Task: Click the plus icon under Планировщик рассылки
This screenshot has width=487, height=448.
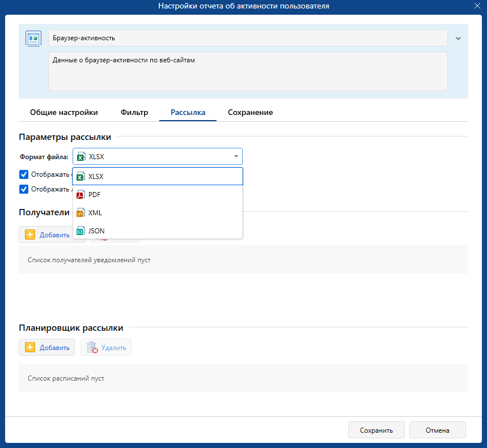Action: [31, 348]
